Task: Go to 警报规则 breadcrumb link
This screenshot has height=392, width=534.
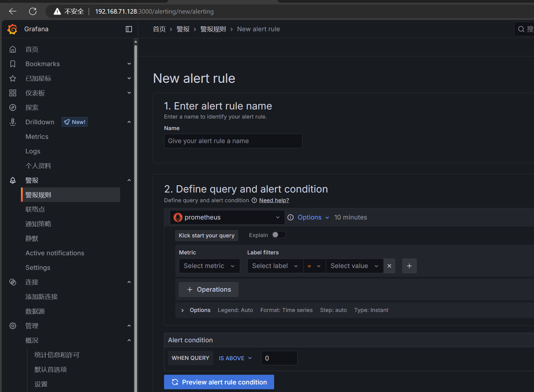Action: point(213,29)
